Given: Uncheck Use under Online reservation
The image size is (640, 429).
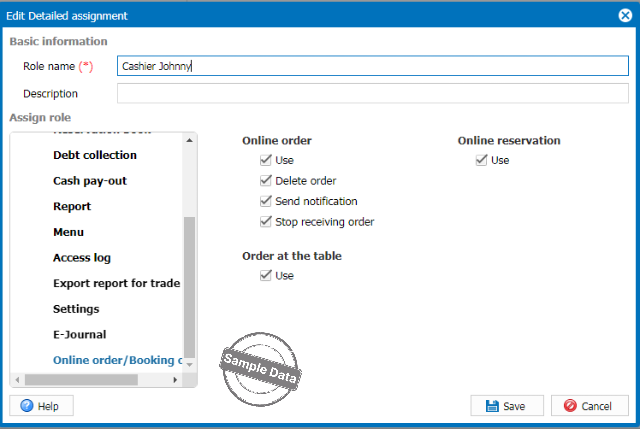Looking at the screenshot, I should [x=482, y=160].
